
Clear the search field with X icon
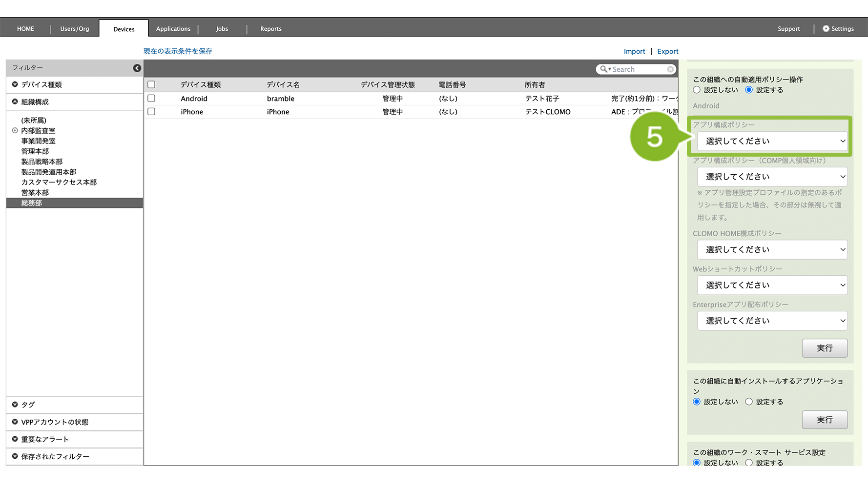(670, 69)
